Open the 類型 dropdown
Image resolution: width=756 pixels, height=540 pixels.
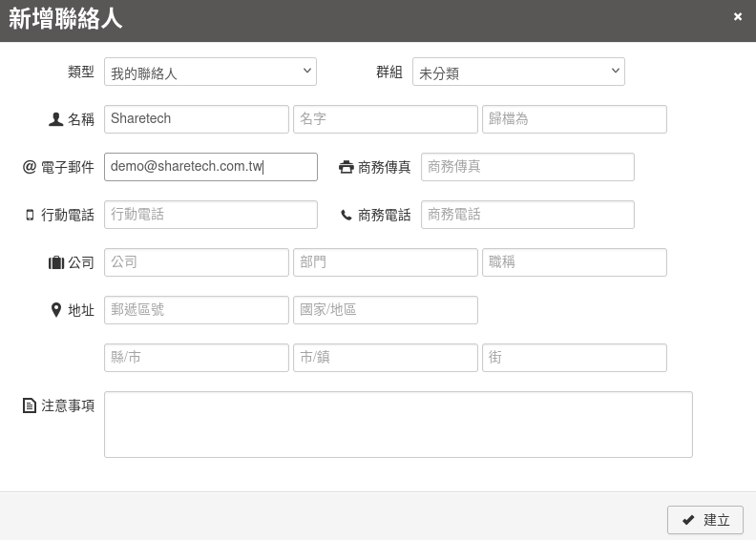(x=210, y=72)
